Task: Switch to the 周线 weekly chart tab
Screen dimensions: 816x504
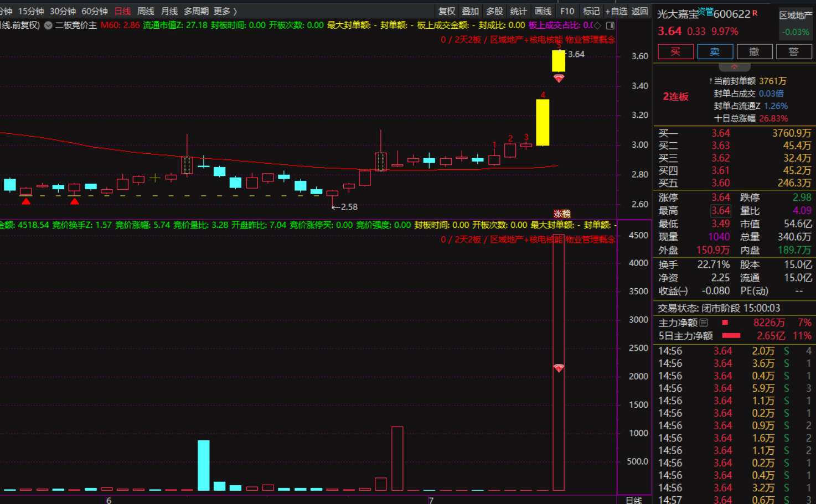Action: click(146, 11)
